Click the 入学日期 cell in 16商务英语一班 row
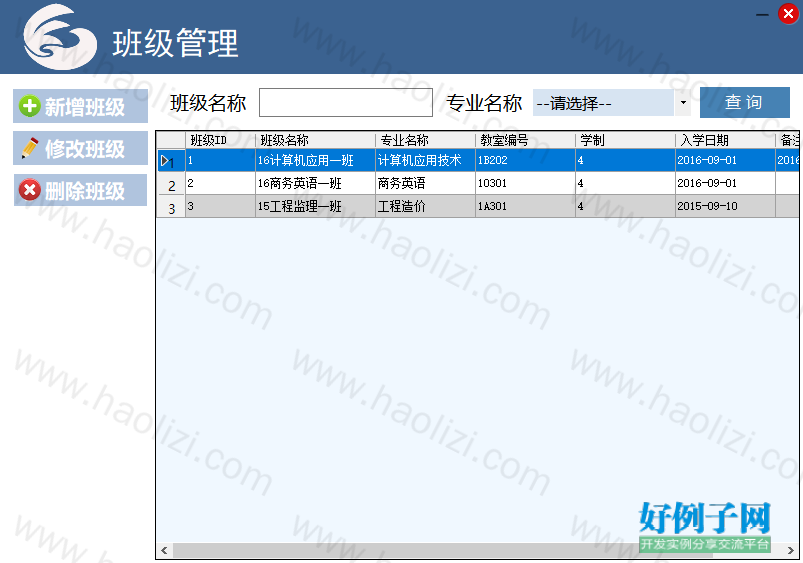The image size is (803, 563). pyautogui.click(x=725, y=183)
